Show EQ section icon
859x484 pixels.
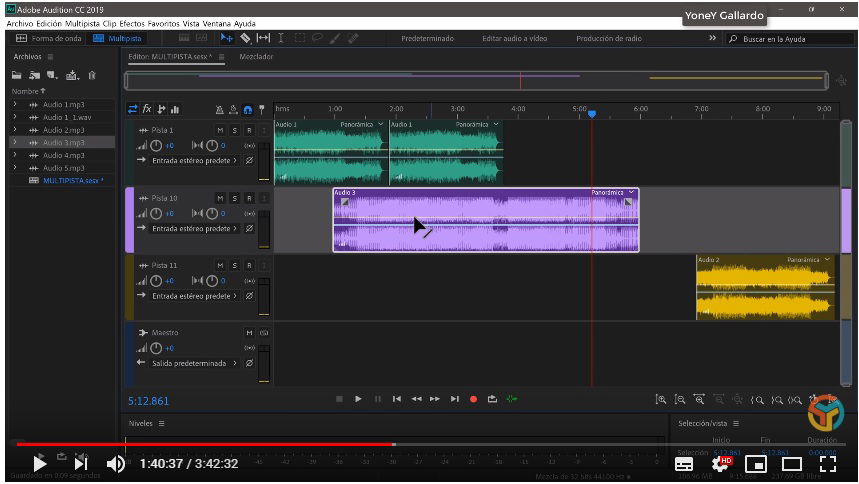tap(175, 109)
